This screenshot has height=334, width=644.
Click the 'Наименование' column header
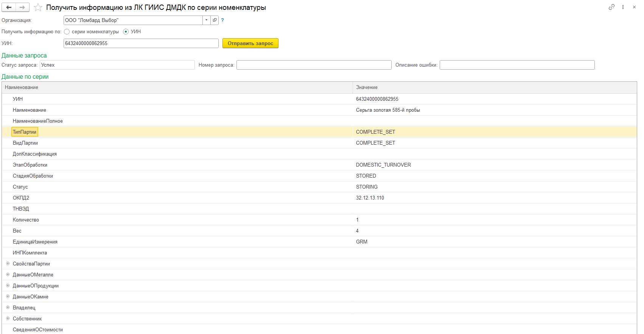pos(177,87)
